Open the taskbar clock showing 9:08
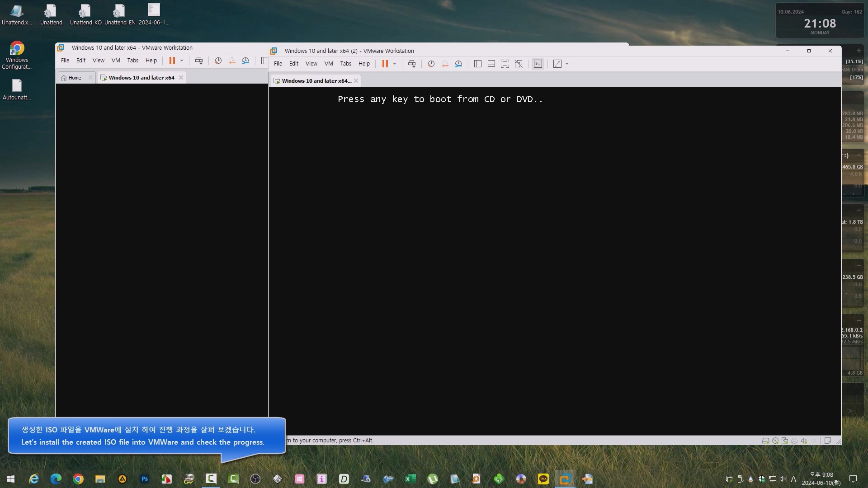Image resolution: width=868 pixels, height=488 pixels. pyautogui.click(x=821, y=479)
